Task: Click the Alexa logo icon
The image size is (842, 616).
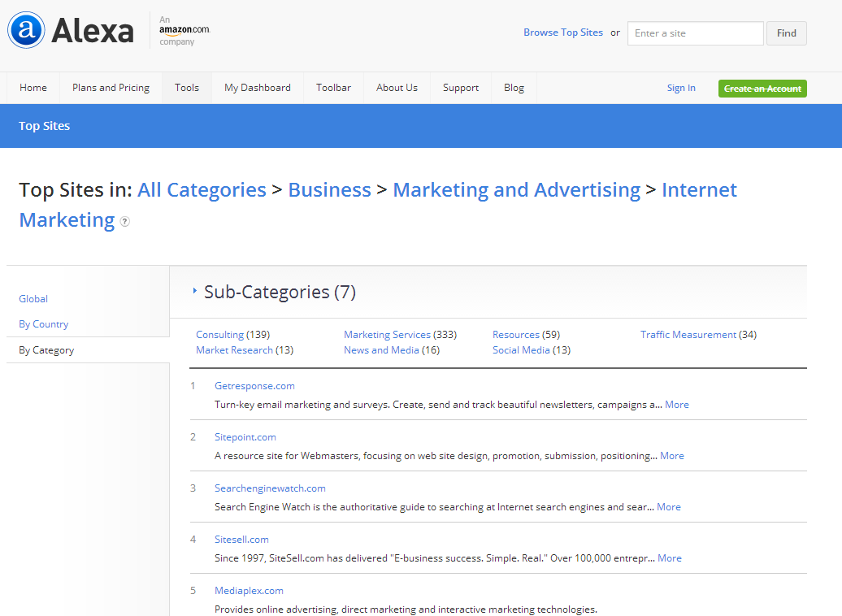Action: (26, 31)
